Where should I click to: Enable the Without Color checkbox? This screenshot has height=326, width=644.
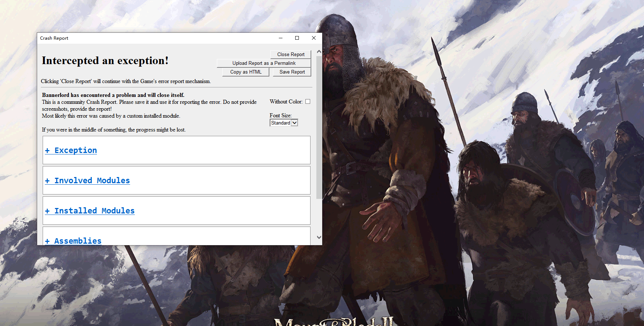pyautogui.click(x=308, y=102)
